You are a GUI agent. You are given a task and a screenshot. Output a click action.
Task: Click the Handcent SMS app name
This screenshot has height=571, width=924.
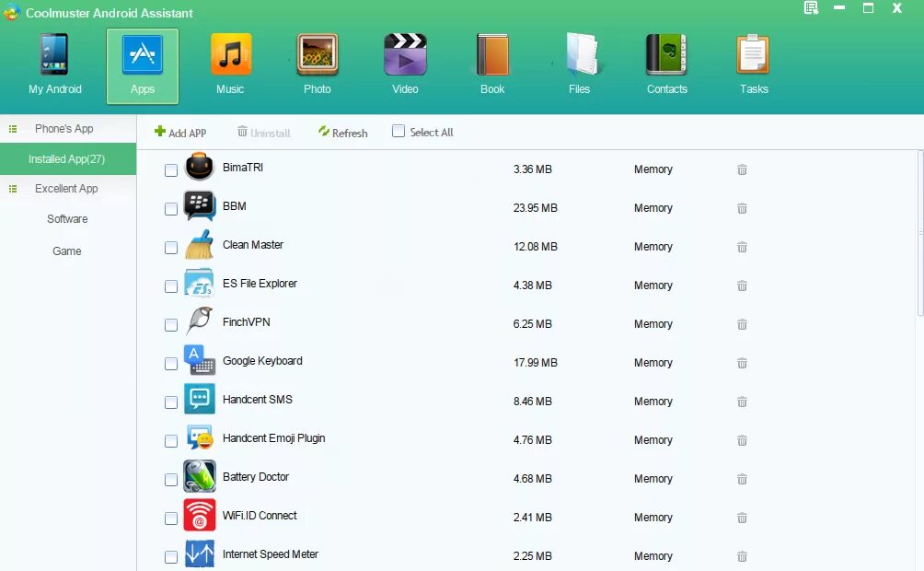[x=258, y=400]
